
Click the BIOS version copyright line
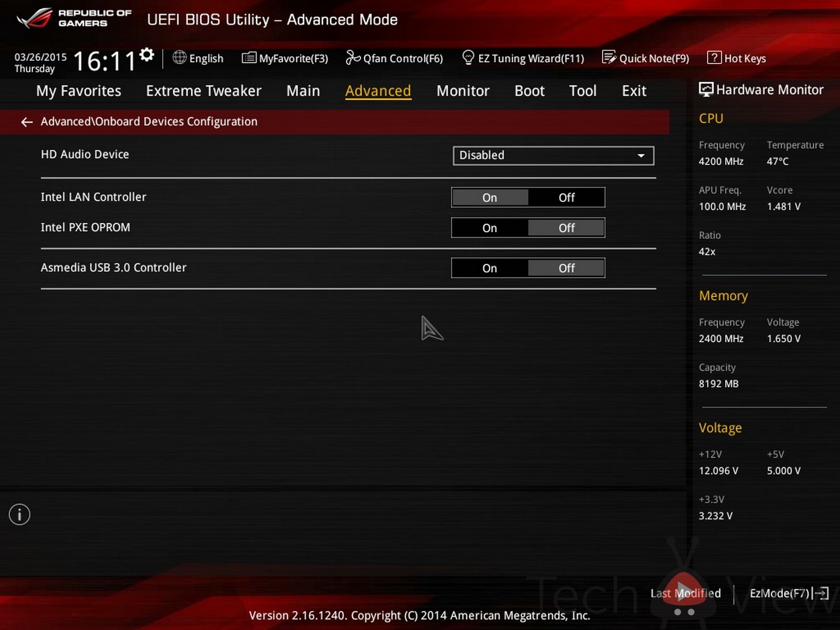[419, 615]
